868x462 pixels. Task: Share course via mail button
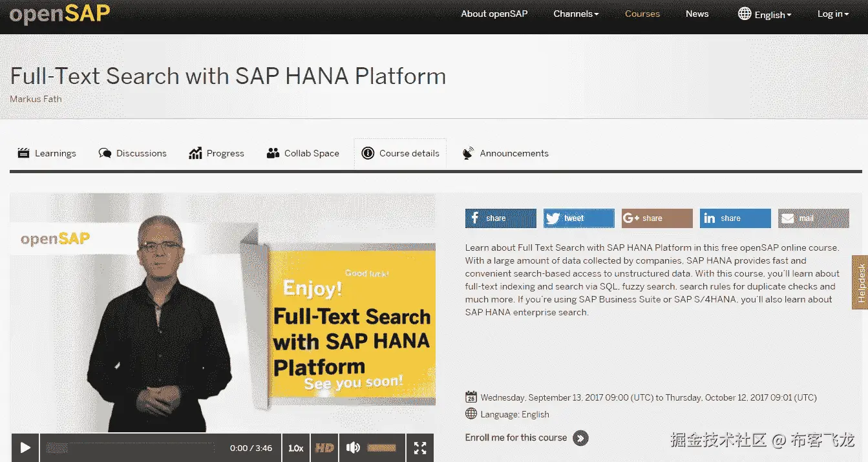point(814,218)
